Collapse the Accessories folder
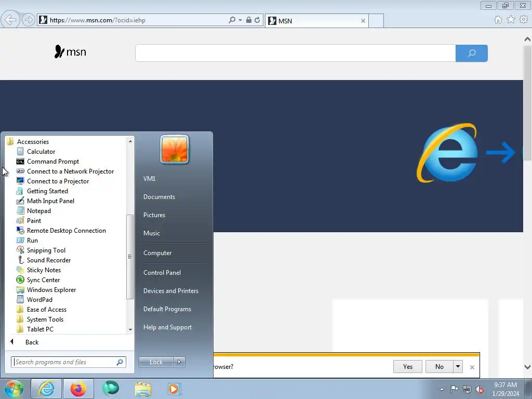Image resolution: width=532 pixels, height=399 pixels. 33,141
